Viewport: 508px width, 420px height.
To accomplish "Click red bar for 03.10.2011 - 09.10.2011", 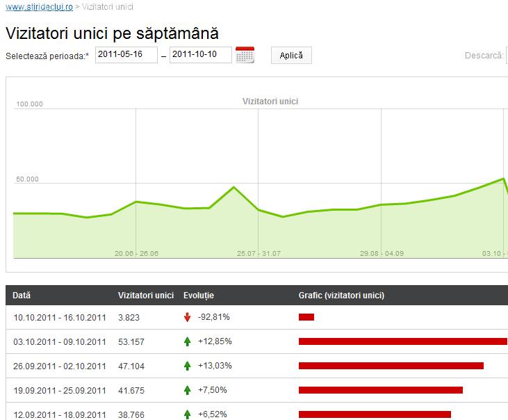I will [403, 341].
